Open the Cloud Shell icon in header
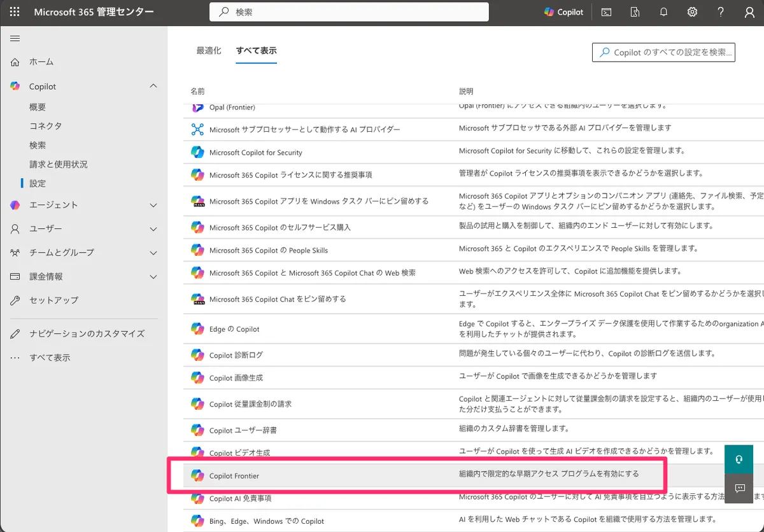Screen dimensions: 764x532 click(607, 12)
